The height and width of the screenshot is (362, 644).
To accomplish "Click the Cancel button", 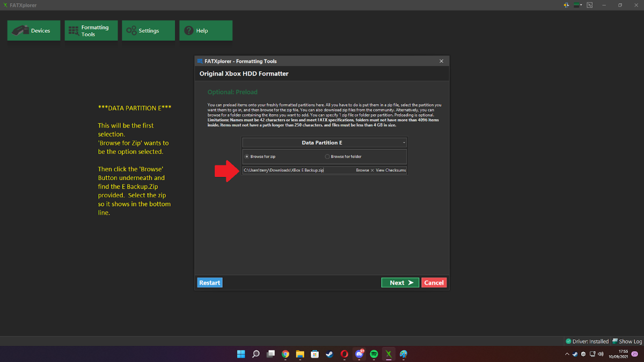I will pyautogui.click(x=434, y=283).
